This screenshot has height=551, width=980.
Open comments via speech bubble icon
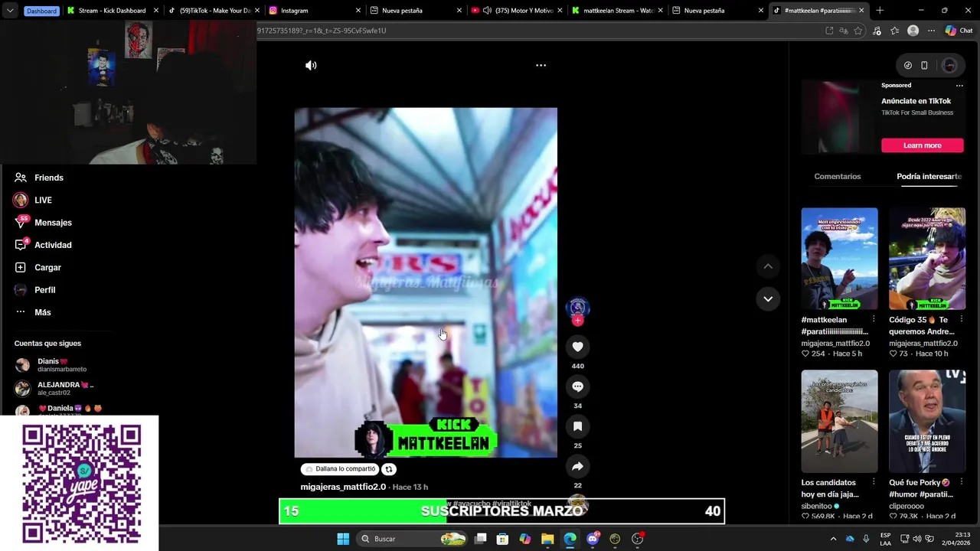pos(577,386)
